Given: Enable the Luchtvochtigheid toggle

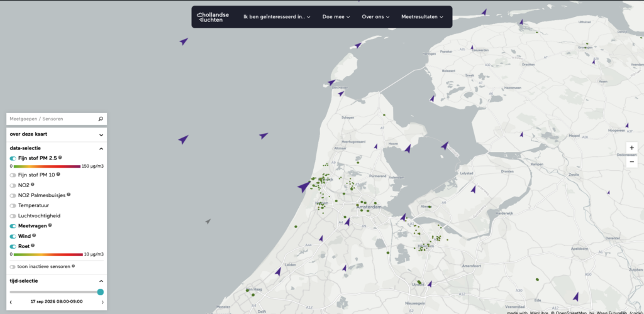Looking at the screenshot, I should click(x=13, y=215).
